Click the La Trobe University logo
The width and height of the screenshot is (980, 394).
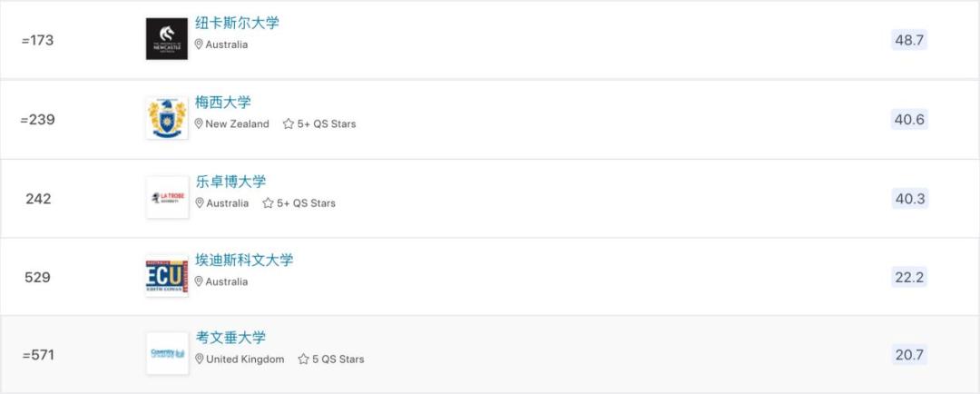pos(167,197)
